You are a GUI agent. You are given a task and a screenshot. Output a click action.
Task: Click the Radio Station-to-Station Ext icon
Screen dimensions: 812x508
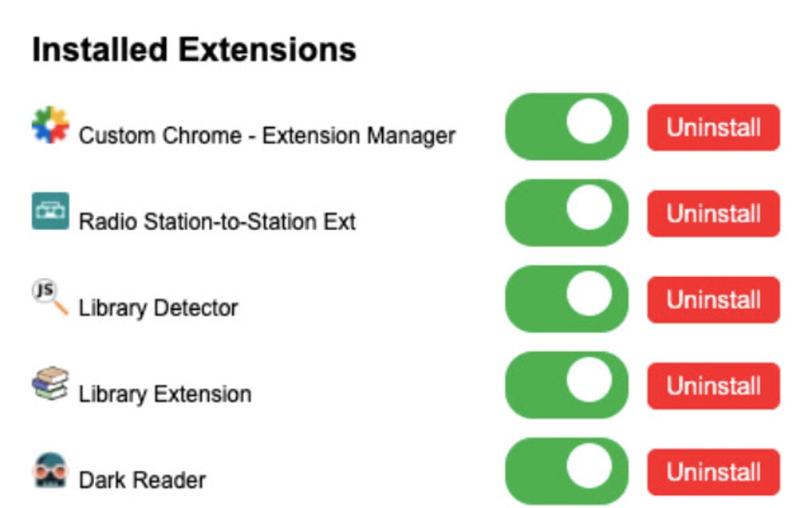click(x=50, y=211)
